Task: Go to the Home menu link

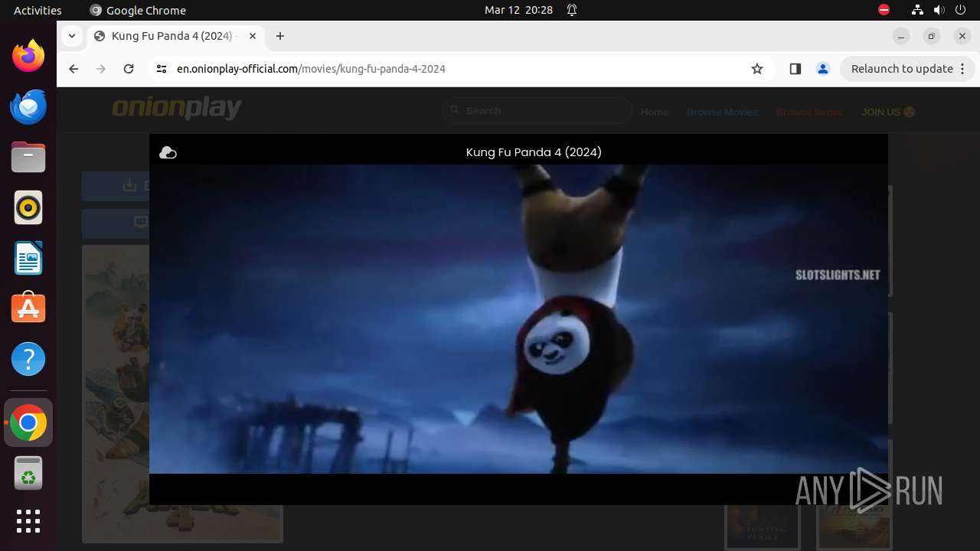Action: coord(655,112)
